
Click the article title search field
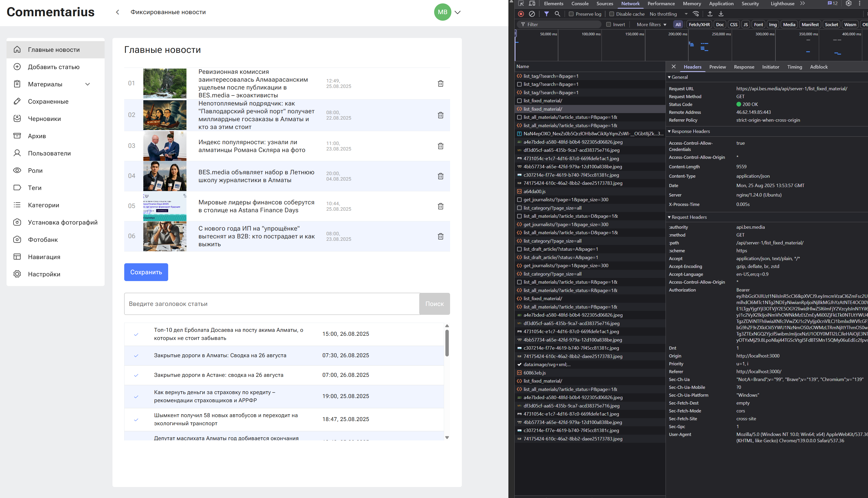271,304
